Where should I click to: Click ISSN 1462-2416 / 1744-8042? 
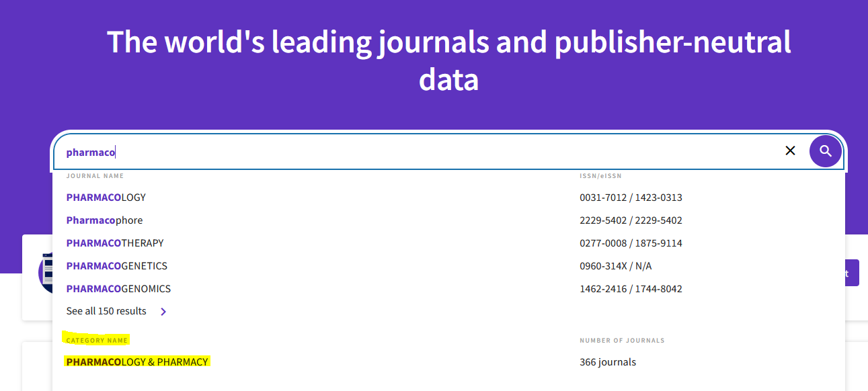point(631,289)
